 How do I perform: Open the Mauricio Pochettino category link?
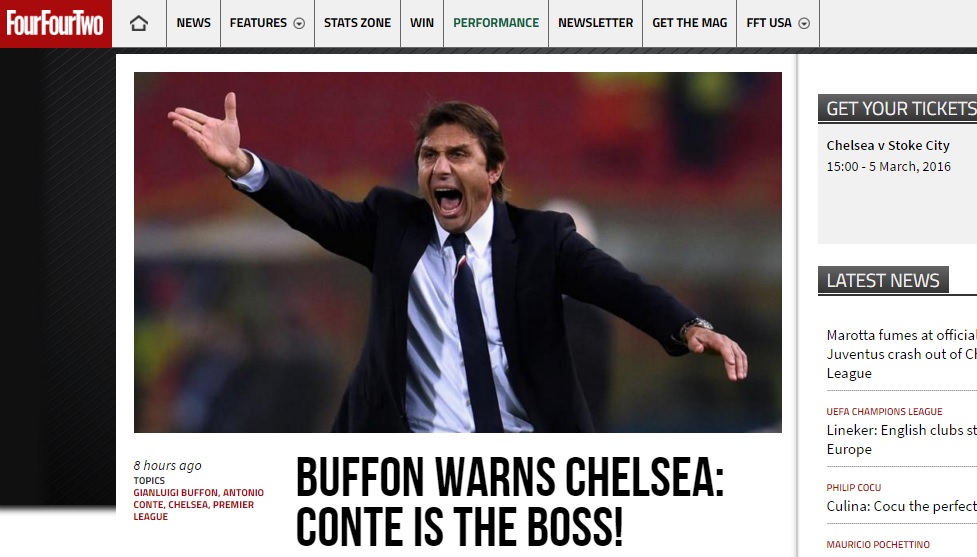pos(878,545)
